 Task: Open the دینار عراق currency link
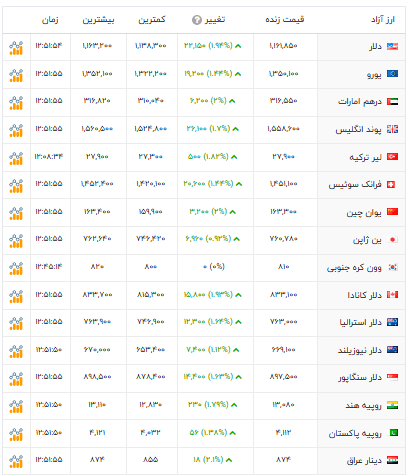pos(364,461)
